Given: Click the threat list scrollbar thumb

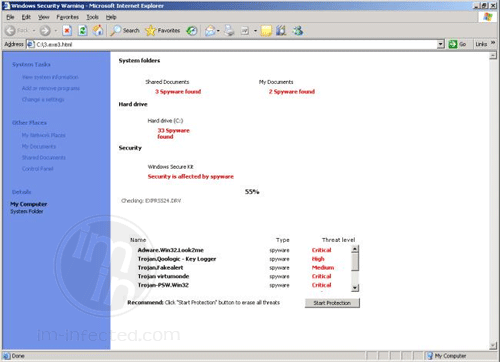Looking at the screenshot, I should click(x=355, y=262).
